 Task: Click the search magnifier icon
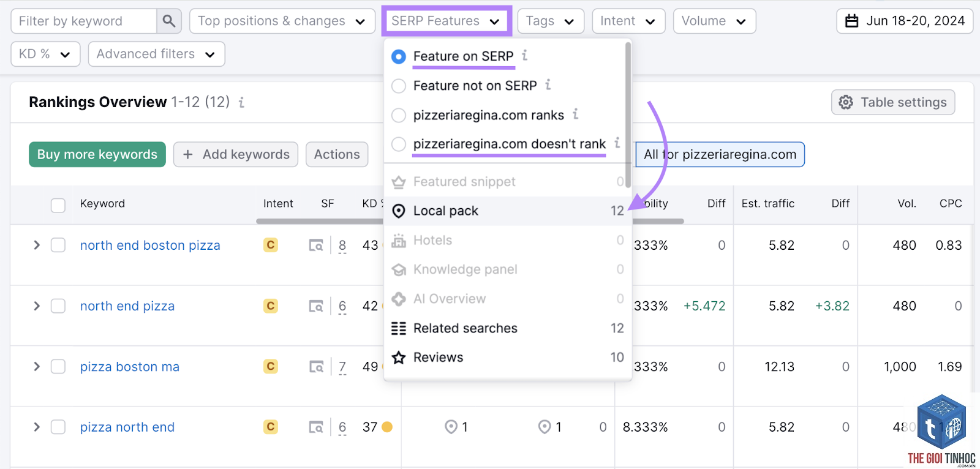[x=169, y=21]
